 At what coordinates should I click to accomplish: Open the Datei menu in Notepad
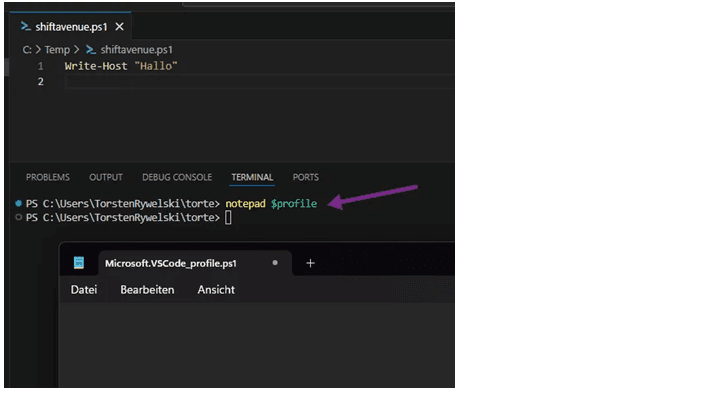click(x=84, y=290)
